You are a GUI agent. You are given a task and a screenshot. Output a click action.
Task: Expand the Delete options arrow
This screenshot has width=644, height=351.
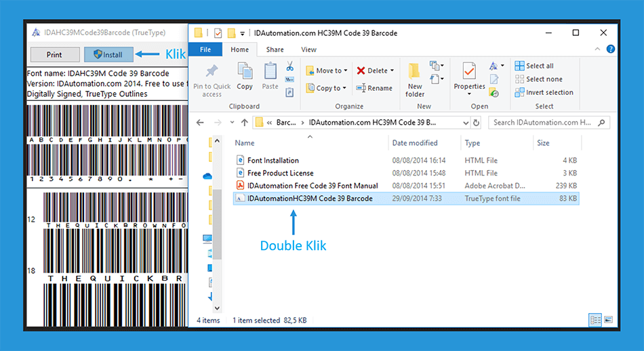(393, 70)
